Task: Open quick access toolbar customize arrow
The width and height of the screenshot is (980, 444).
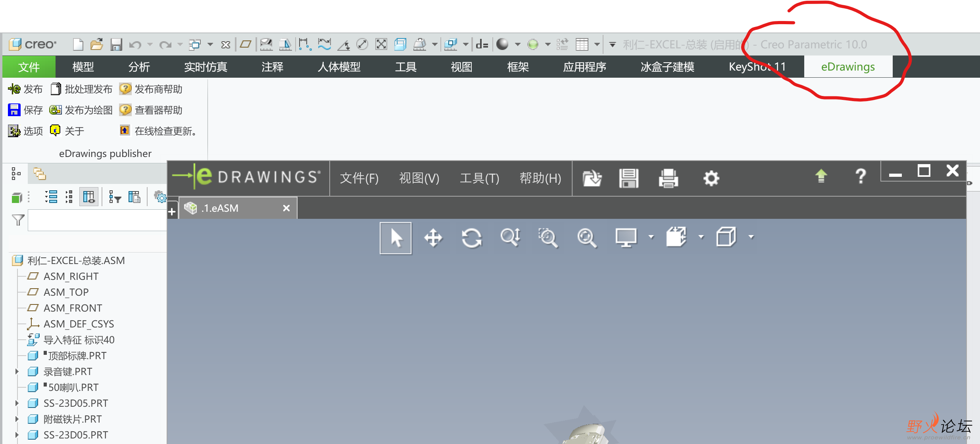Action: pos(613,44)
